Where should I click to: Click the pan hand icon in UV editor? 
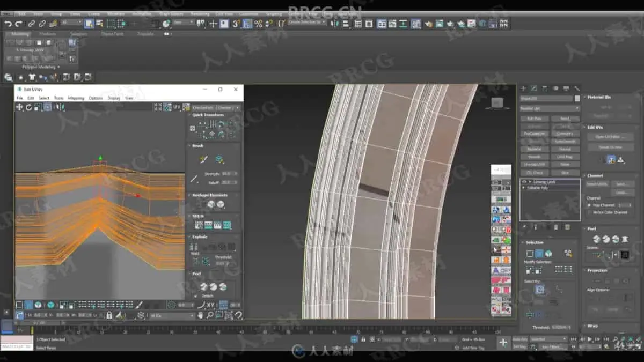click(201, 315)
